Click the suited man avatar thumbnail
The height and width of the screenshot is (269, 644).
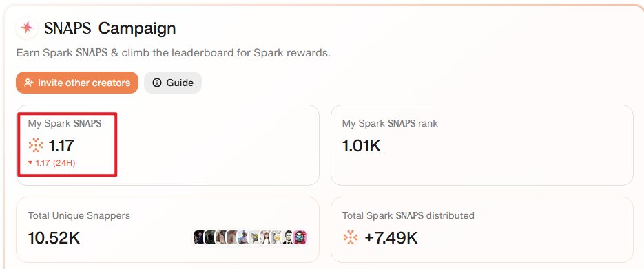[x=289, y=237]
